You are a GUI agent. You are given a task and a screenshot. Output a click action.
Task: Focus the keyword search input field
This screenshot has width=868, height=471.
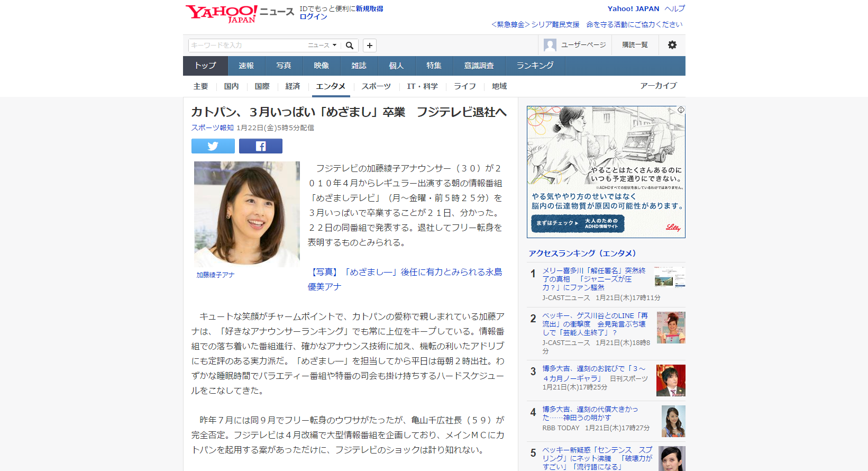[x=248, y=46]
